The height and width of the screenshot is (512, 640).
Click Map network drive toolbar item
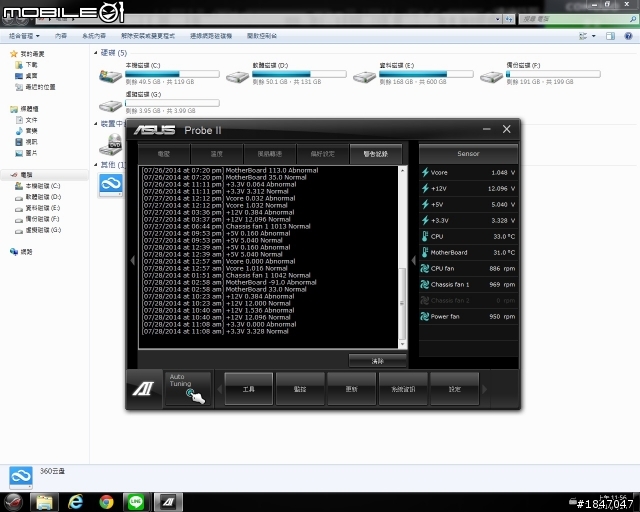click(x=211, y=36)
